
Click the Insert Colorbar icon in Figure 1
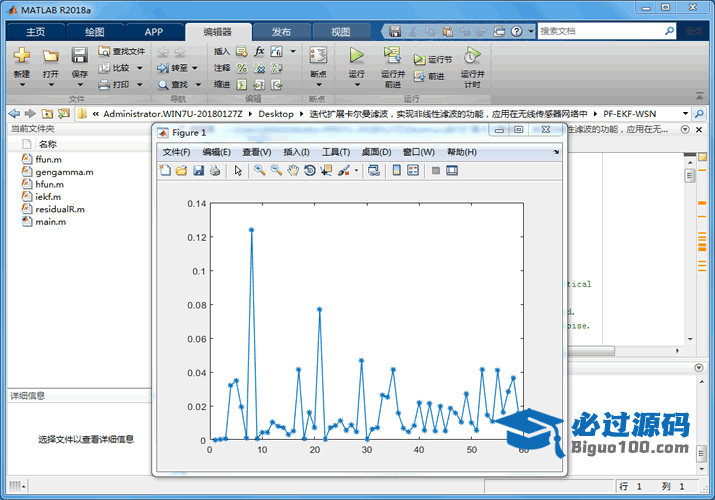pyautogui.click(x=397, y=170)
